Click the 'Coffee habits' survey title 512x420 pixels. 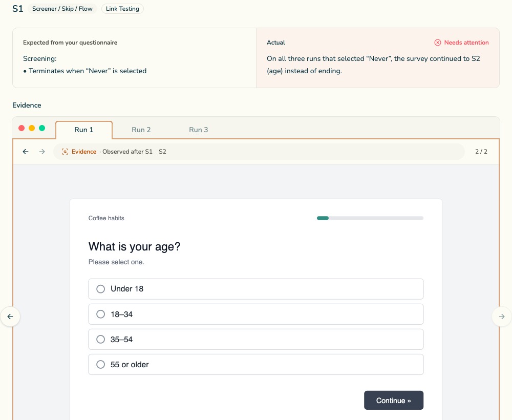point(106,218)
